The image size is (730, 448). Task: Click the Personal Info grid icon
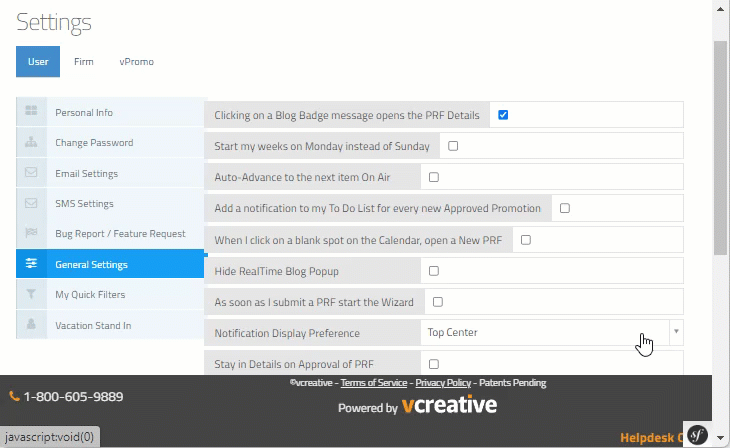(x=31, y=110)
